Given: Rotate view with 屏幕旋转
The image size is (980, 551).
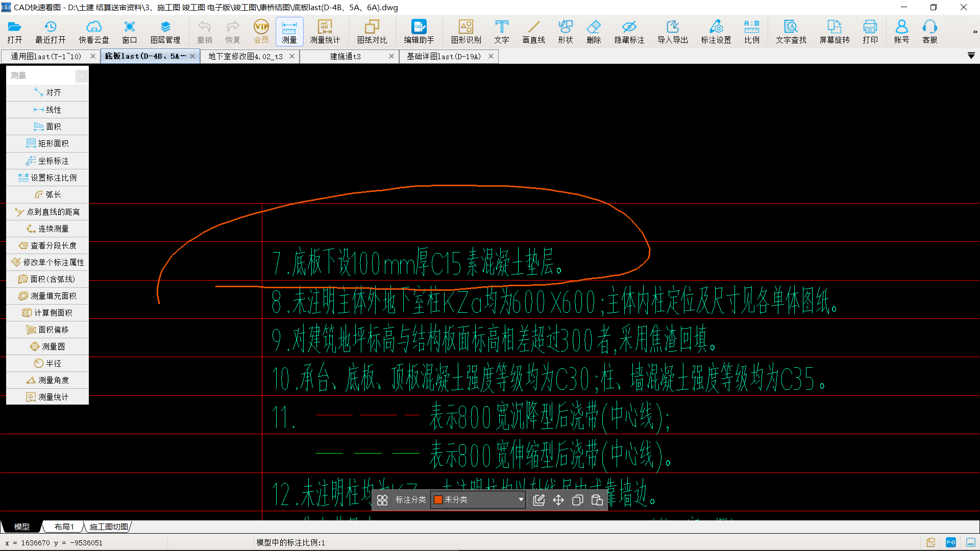Looking at the screenshot, I should pyautogui.click(x=835, y=32).
